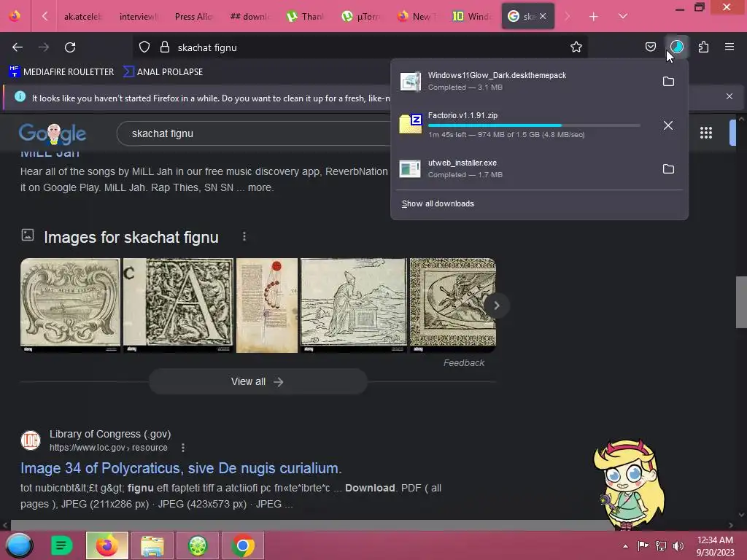Switch to the ak.atcele tab
Image resolution: width=747 pixels, height=560 pixels.
click(x=82, y=17)
